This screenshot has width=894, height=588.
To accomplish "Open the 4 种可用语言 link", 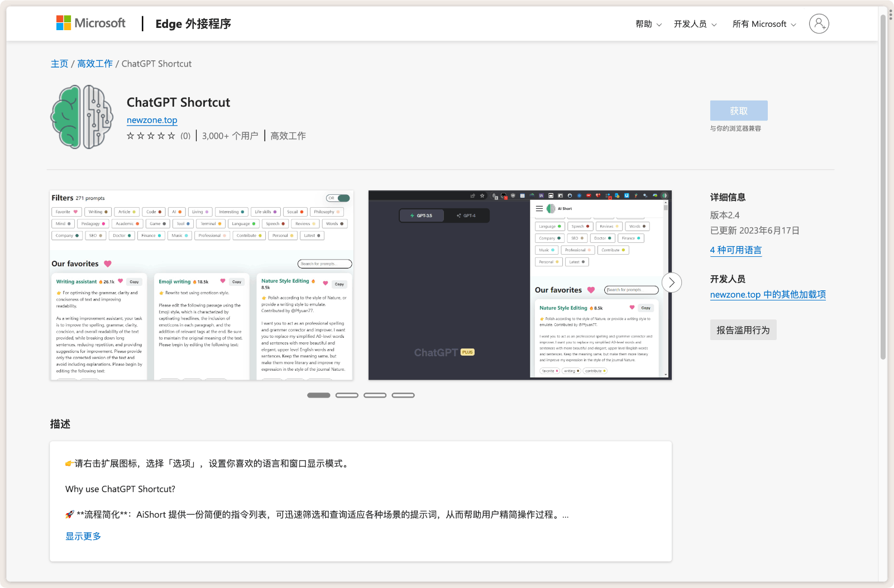I will [x=735, y=250].
